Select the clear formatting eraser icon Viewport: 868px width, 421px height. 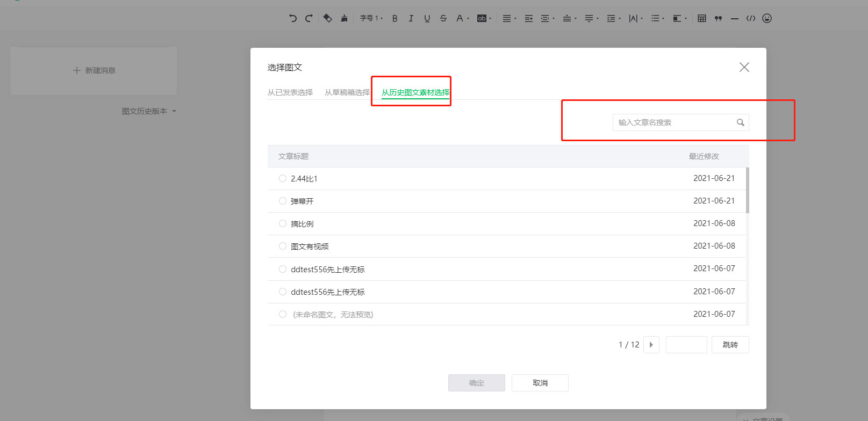coord(327,18)
